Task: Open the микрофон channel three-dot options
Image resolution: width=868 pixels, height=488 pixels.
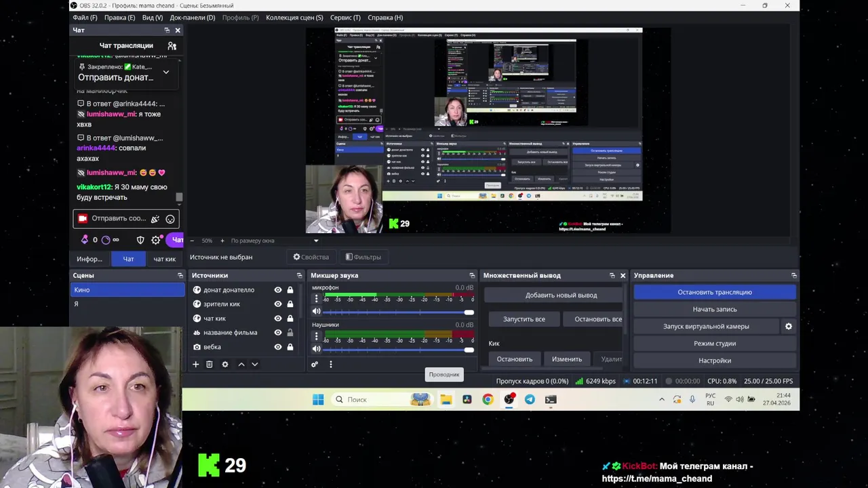Action: [316, 298]
